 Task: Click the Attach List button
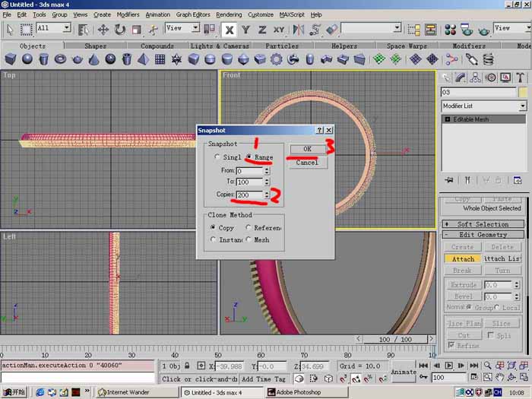point(502,259)
